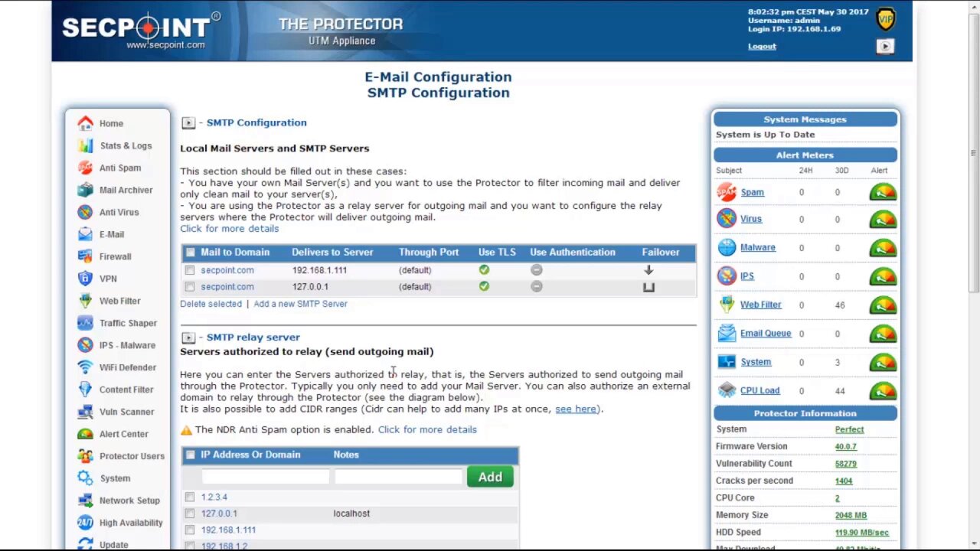Check the 127.0.0.1 localhost relay checkbox
The image size is (980, 551).
tap(190, 514)
